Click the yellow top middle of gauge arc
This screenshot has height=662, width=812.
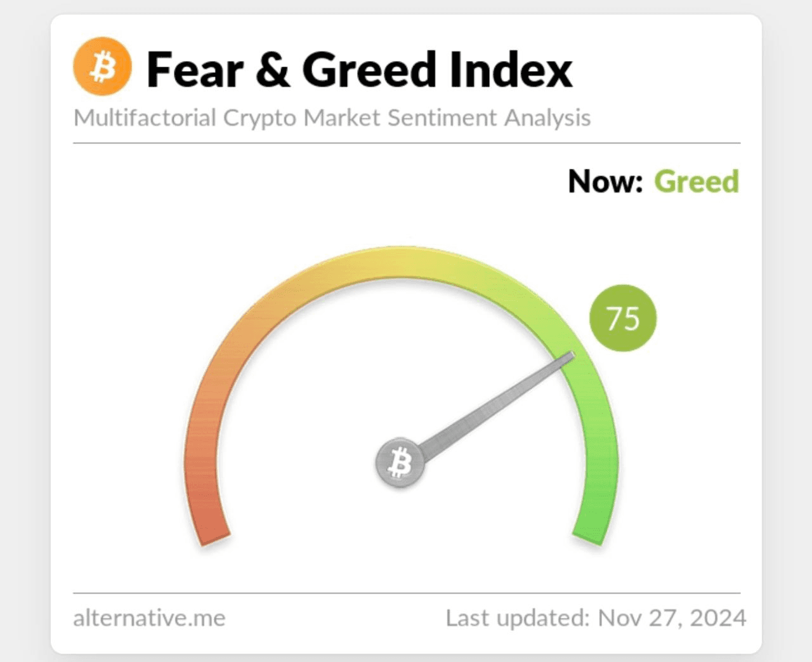[x=401, y=262]
